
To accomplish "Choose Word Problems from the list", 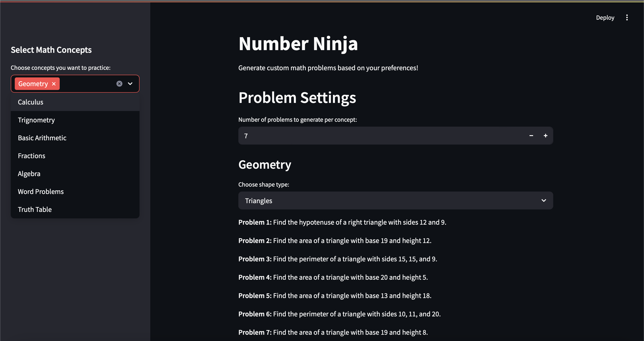I will click(41, 192).
